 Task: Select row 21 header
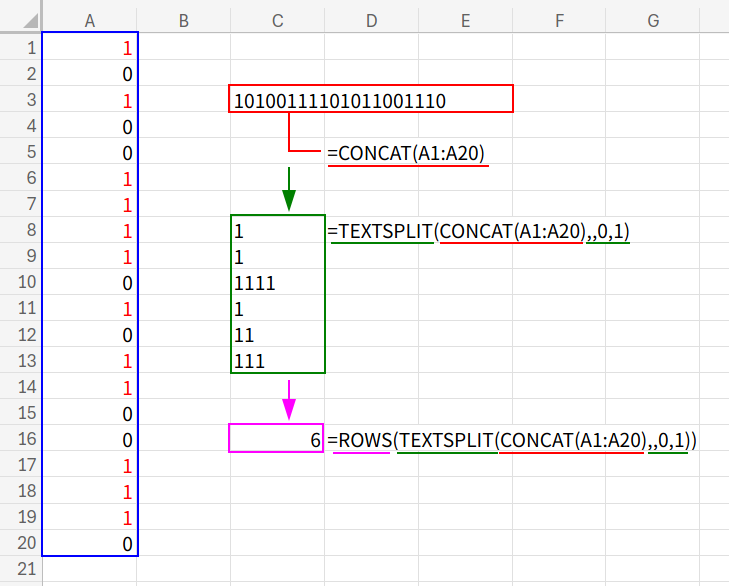(x=20, y=570)
